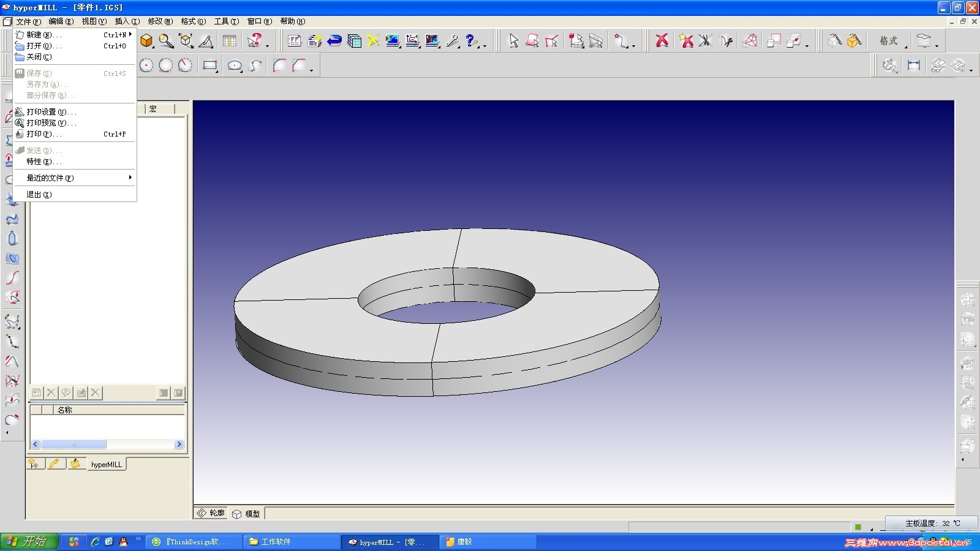The height and width of the screenshot is (551, 980).
Task: Click the Windows 开始 Start button
Action: (29, 541)
